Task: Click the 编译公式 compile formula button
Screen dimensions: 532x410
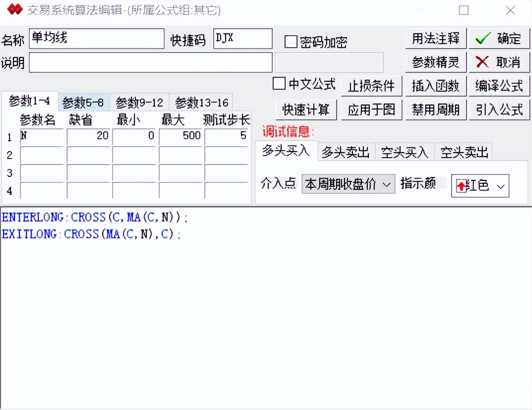Action: pos(499,86)
